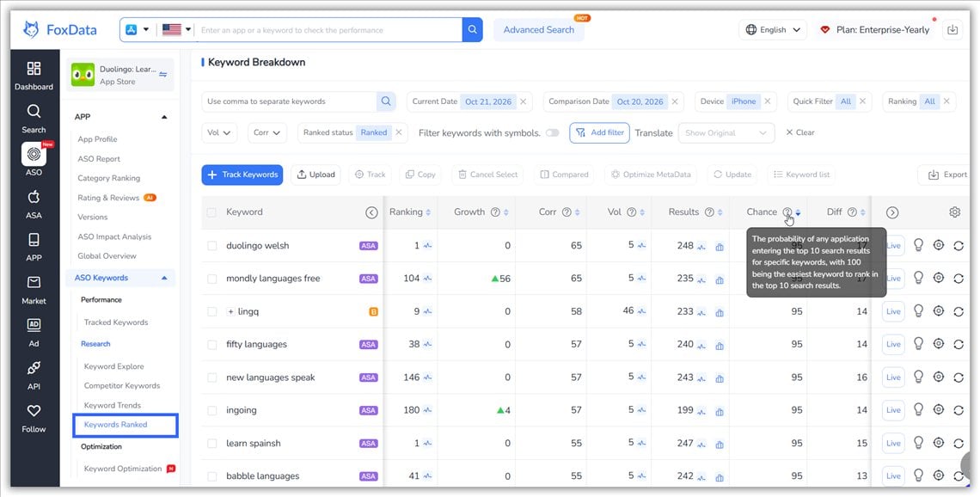
Task: Click the Advanced Search button
Action: [x=539, y=29]
